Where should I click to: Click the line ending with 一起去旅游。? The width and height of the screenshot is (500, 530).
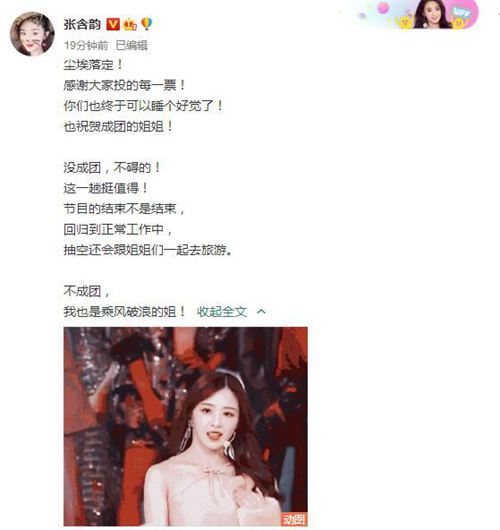coord(148,250)
